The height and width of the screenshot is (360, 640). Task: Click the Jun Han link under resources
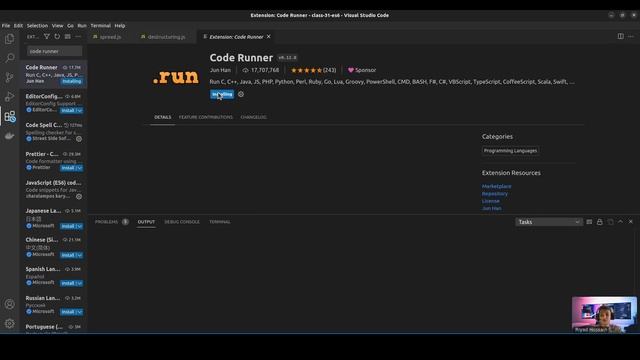click(x=491, y=208)
